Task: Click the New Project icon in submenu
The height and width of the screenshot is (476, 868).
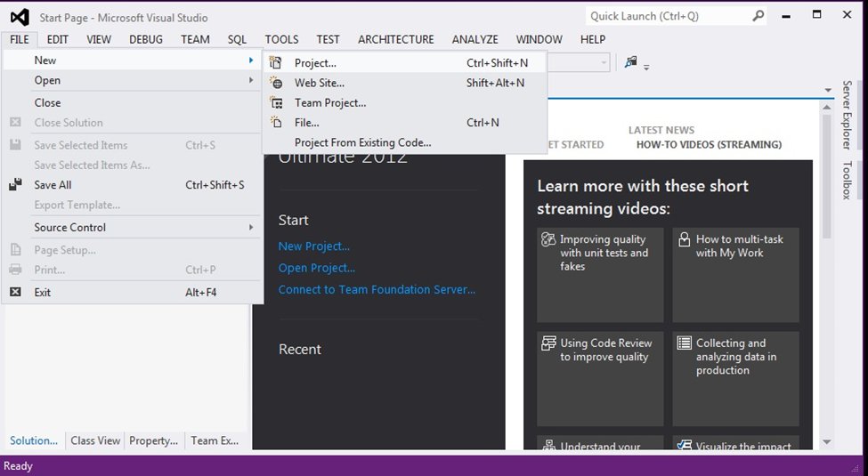Action: [276, 63]
